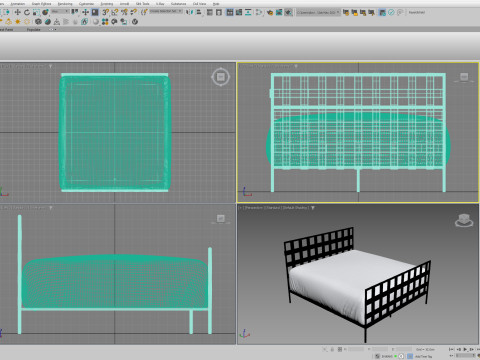Screen dimensions: 480x360
Task: Open Edit Named Selection Sets
Action: click(x=144, y=12)
